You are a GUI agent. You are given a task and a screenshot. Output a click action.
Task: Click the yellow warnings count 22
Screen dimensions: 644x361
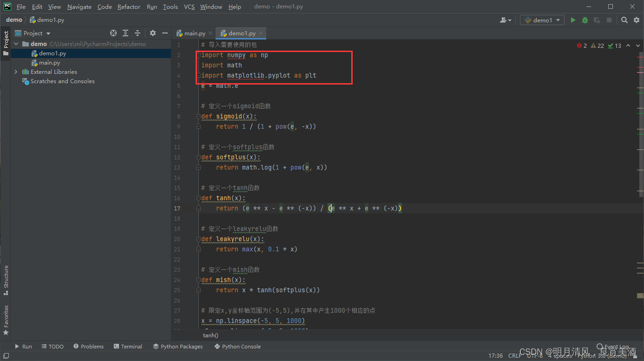point(597,46)
